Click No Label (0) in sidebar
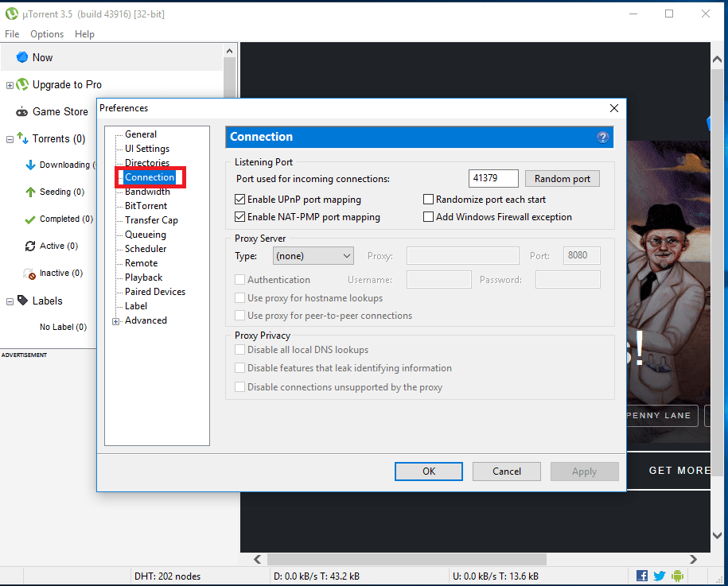 click(63, 327)
